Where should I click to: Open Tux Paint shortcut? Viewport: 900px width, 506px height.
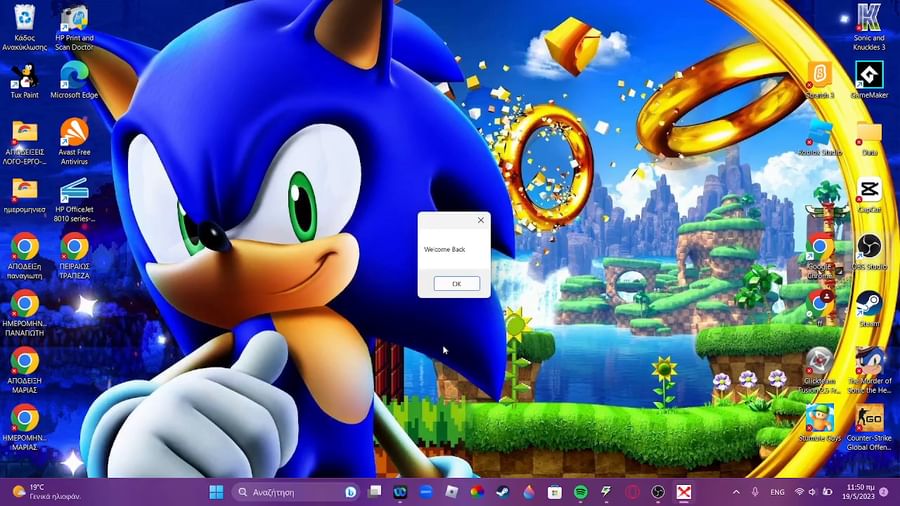tap(25, 80)
